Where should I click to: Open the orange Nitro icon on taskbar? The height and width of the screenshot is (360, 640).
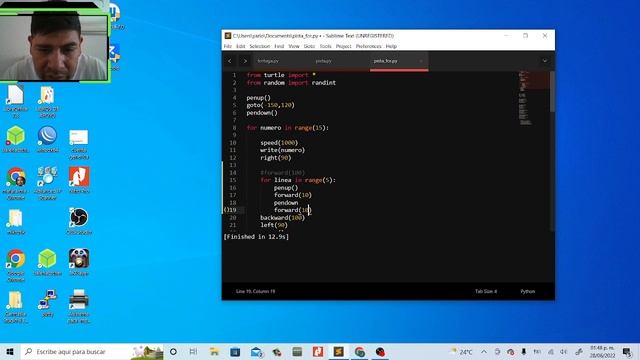318,352
